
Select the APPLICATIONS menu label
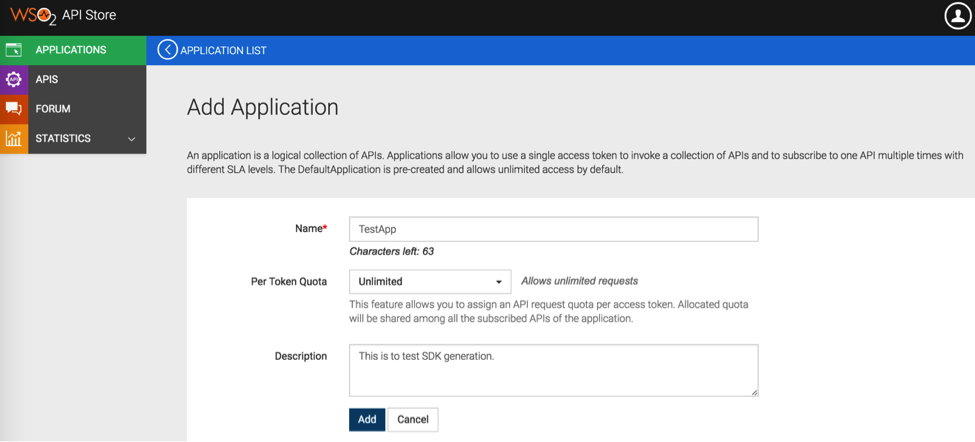tap(71, 50)
